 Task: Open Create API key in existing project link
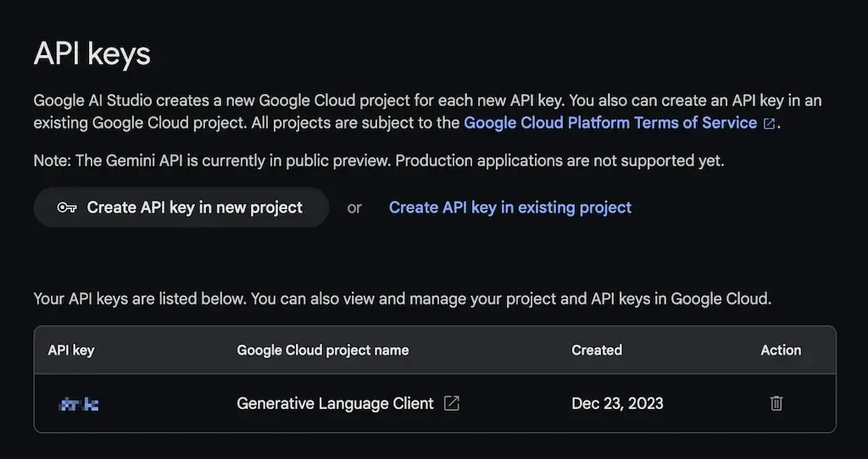(509, 207)
